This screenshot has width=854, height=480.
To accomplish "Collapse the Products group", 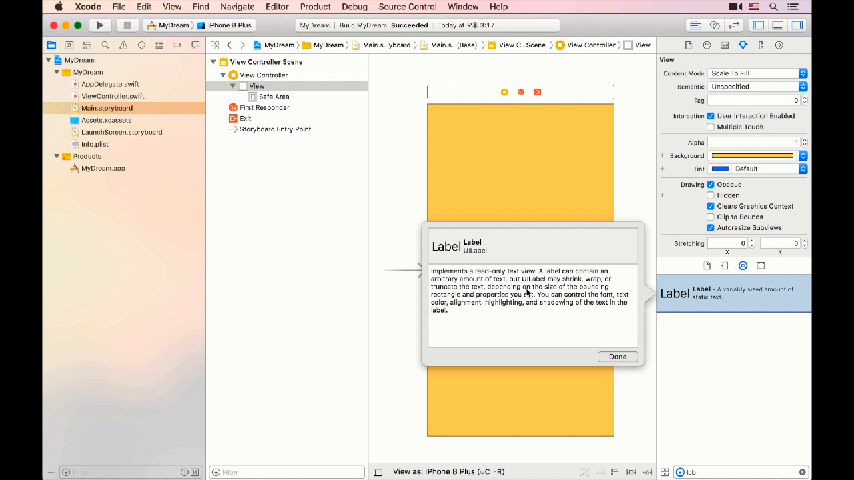I will click(57, 156).
